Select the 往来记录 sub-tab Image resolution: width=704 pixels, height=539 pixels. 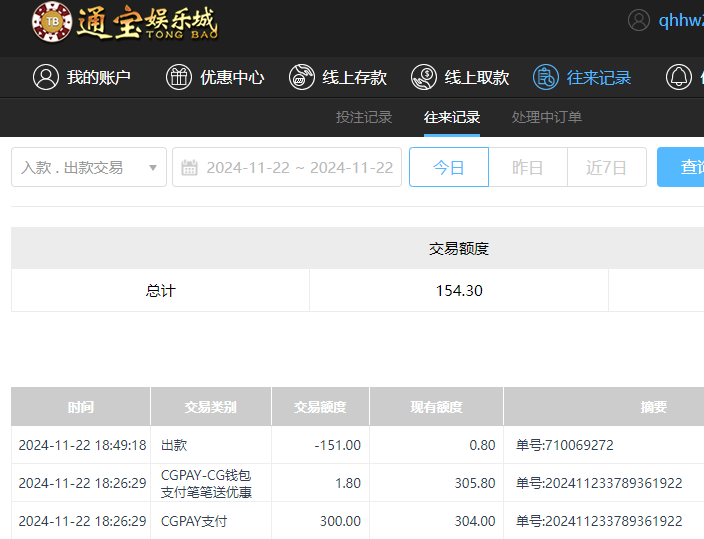click(452, 117)
